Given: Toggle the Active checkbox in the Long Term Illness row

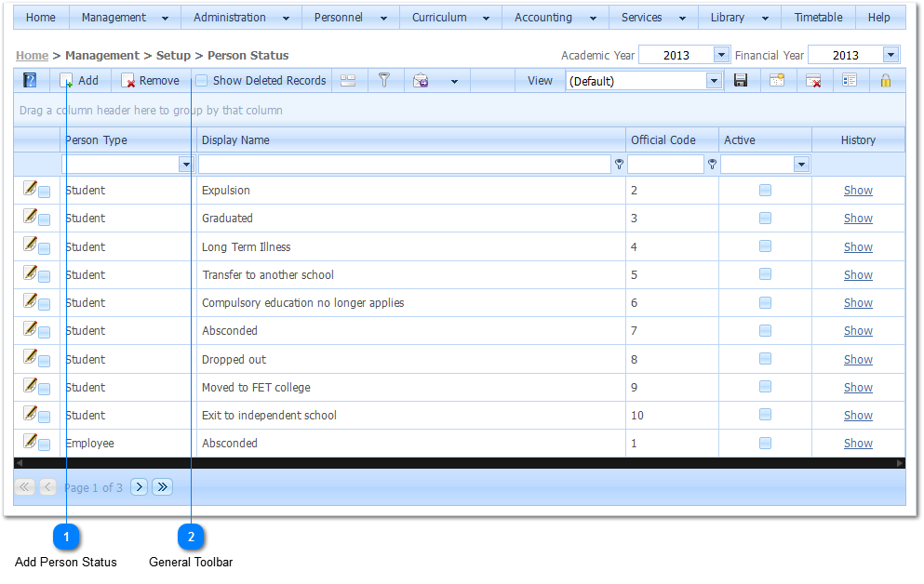Looking at the screenshot, I should (765, 246).
